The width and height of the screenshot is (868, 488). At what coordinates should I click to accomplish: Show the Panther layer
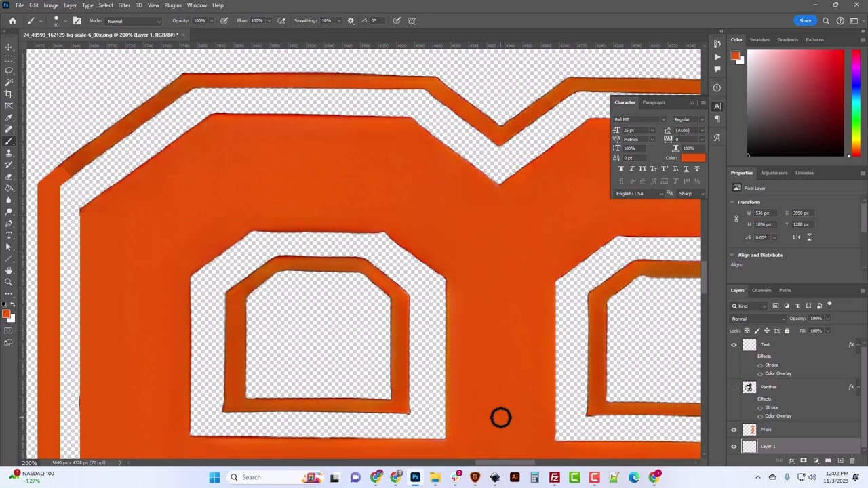point(734,387)
